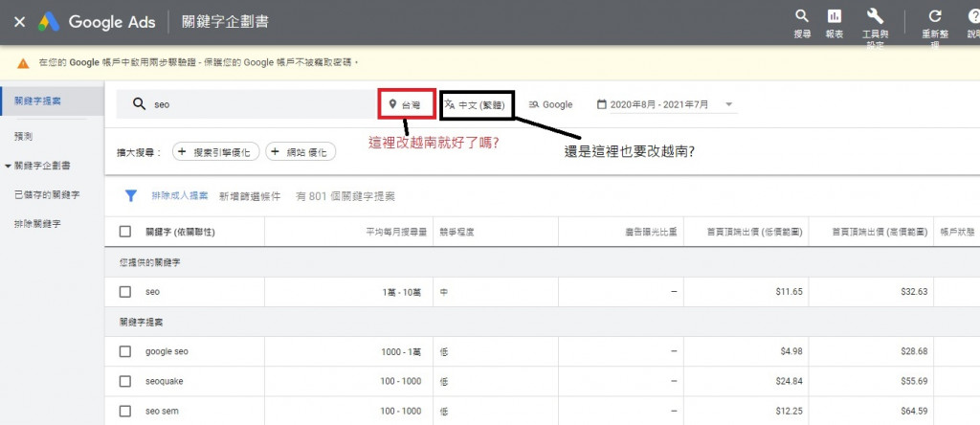Open the date range dropdown arrow
The width and height of the screenshot is (980, 425).
pos(728,104)
